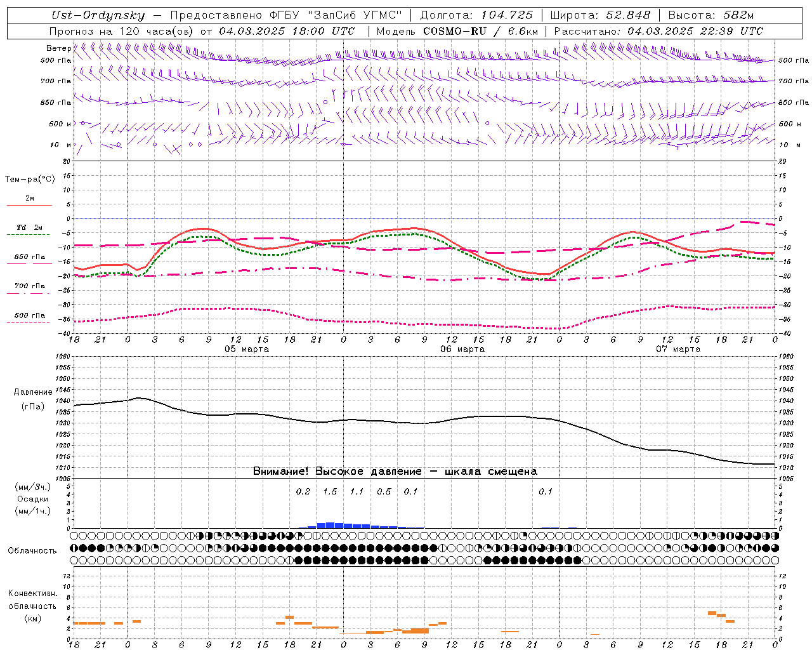Viewport: 812px width, 650px height.
Task: Click Рассчитано: 04.03.2025 22:39 UTC timestamp
Action: (x=658, y=31)
